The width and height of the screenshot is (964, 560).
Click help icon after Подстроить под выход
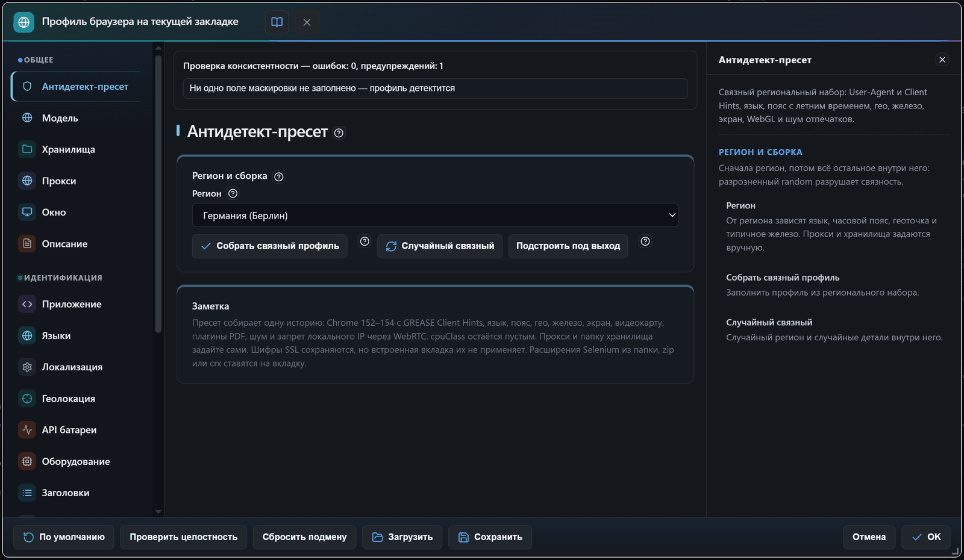(645, 241)
